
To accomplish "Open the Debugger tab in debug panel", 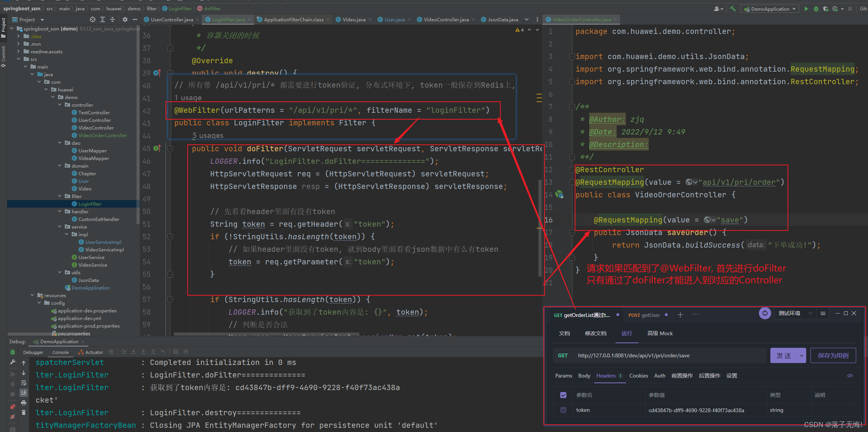I will [x=33, y=352].
